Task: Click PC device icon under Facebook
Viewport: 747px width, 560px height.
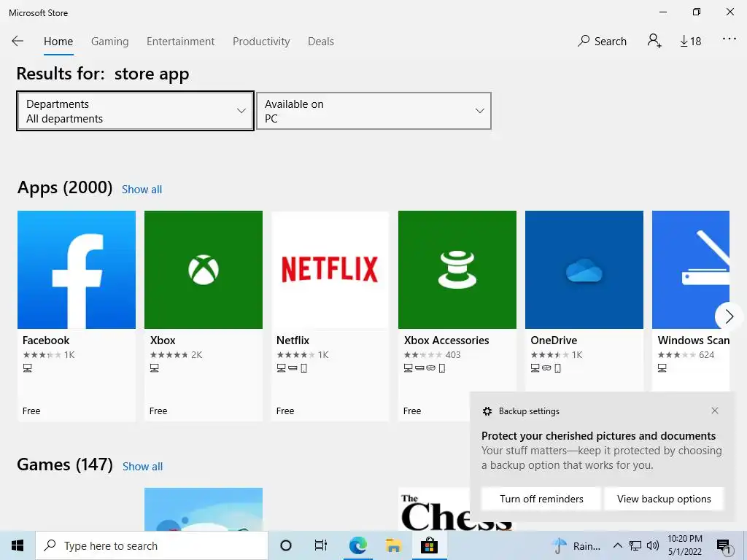Action: coord(27,368)
